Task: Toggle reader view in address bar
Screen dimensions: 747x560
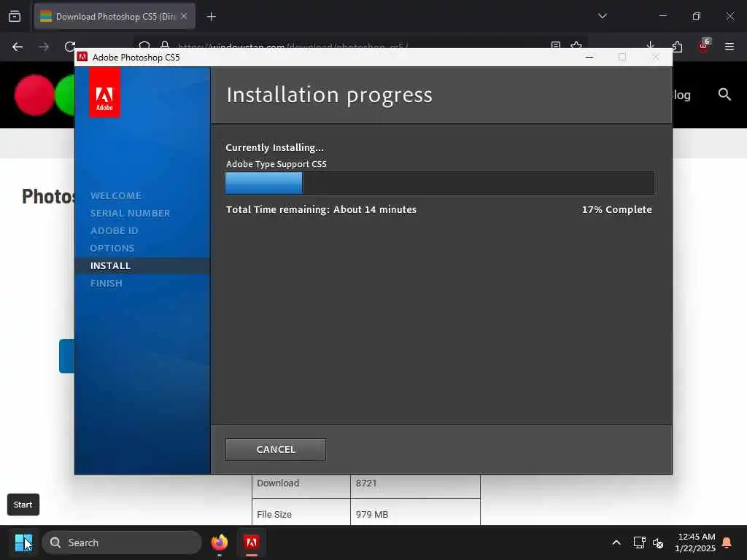Action: click(555, 46)
